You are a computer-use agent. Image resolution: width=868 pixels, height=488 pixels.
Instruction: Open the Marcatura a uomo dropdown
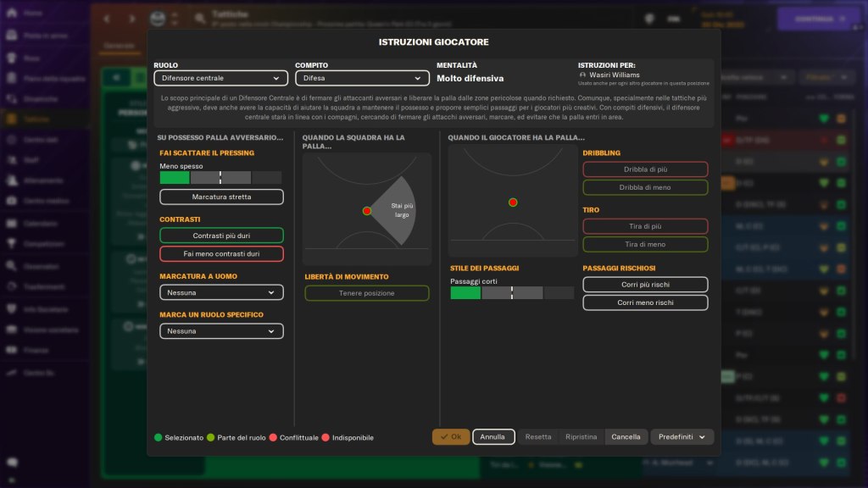pos(221,292)
